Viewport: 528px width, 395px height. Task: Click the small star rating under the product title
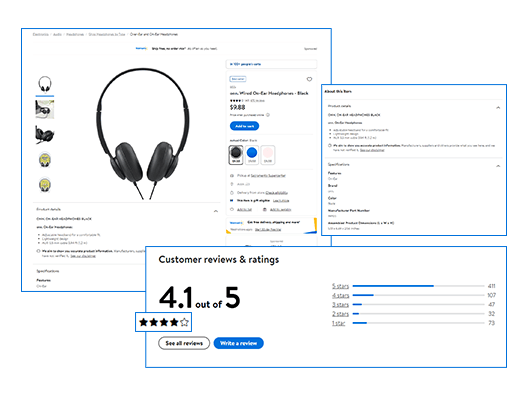(236, 100)
